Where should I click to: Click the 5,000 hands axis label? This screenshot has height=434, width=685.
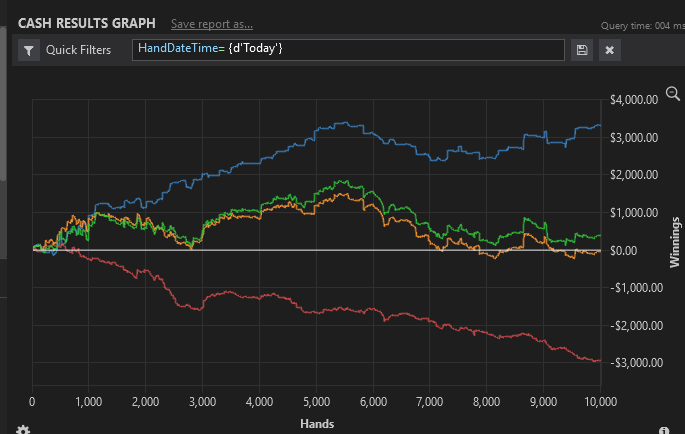click(x=316, y=402)
